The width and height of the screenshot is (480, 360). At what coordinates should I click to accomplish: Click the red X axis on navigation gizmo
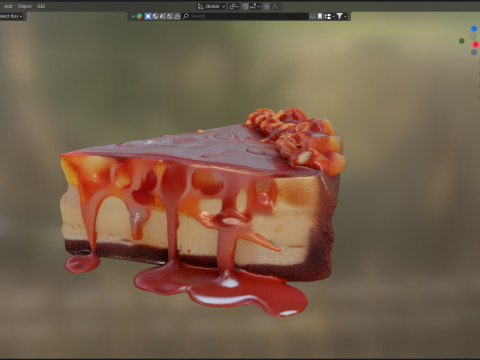click(476, 45)
